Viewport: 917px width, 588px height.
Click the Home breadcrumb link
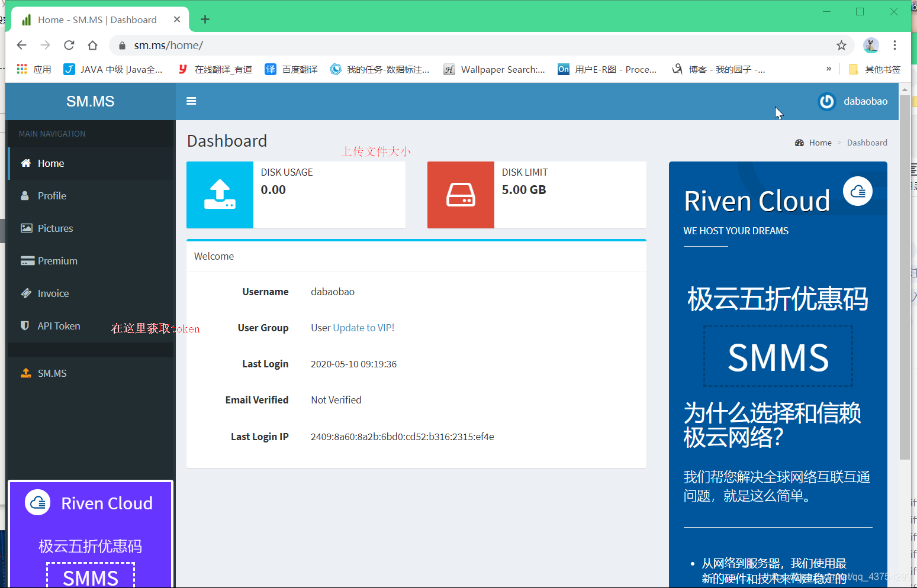(820, 143)
